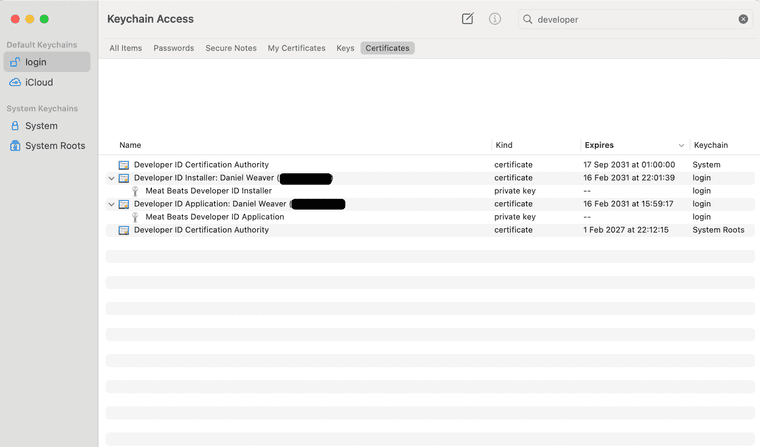The width and height of the screenshot is (760, 447).
Task: Select the System keychain in sidebar
Action: pyautogui.click(x=47, y=126)
